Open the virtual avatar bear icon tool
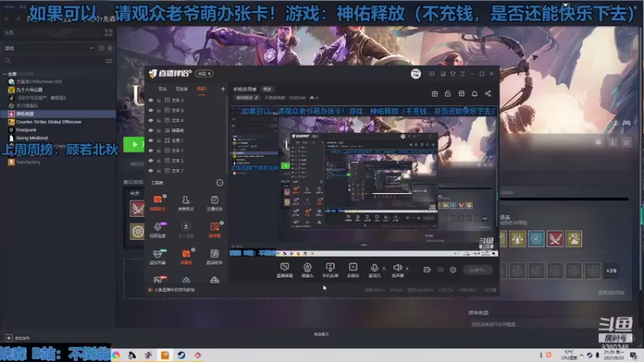This screenshot has height=362, width=644. pyautogui.click(x=158, y=257)
